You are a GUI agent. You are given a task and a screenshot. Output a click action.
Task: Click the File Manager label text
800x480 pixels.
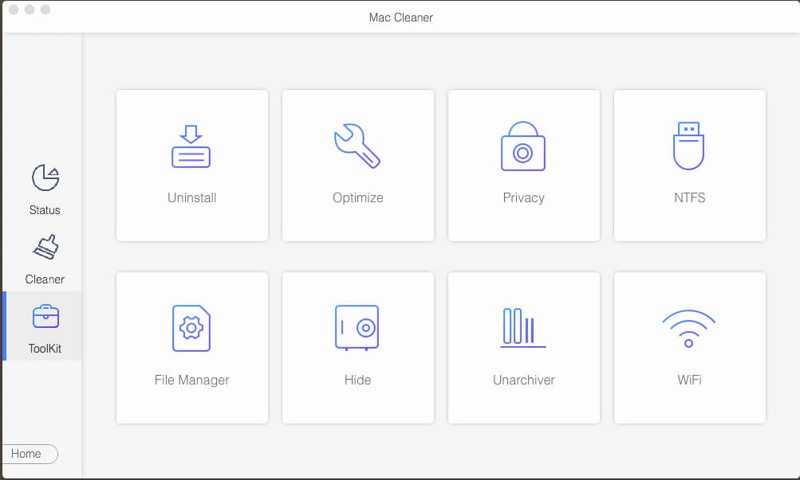pyautogui.click(x=192, y=380)
